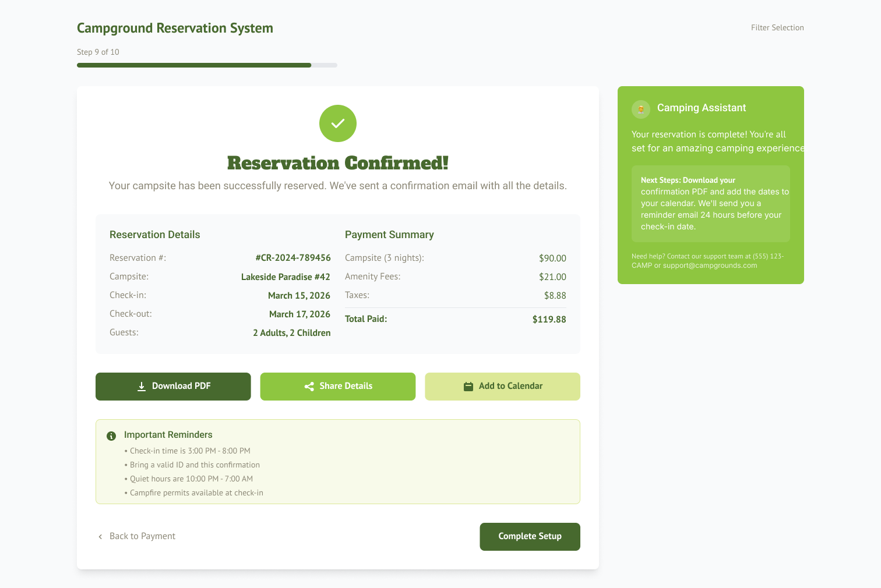This screenshot has height=588, width=881.
Task: Click the campfire permits reminder line
Action: tap(193, 493)
